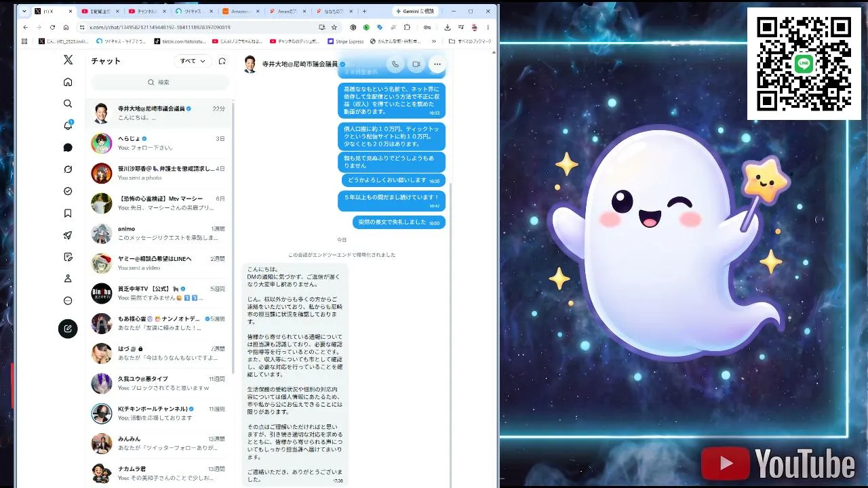Open Grok from the X sidebar

coord(68,169)
